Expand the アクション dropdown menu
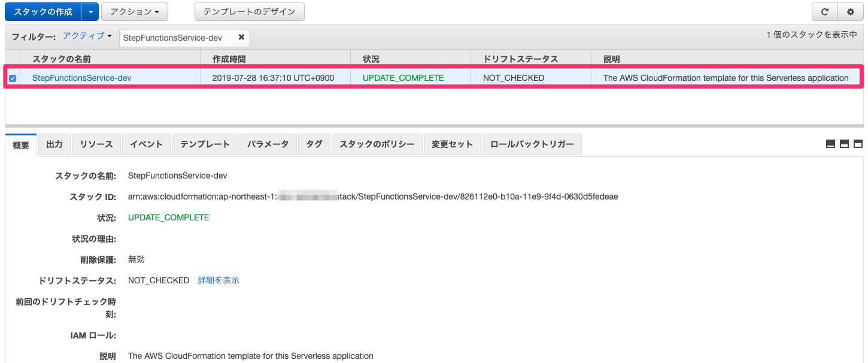The width and height of the screenshot is (868, 363). click(x=135, y=12)
